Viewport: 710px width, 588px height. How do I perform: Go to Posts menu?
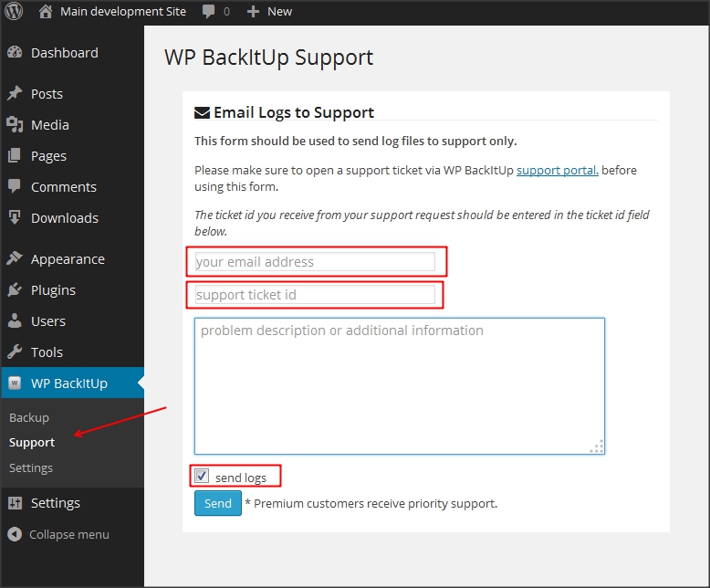47,94
